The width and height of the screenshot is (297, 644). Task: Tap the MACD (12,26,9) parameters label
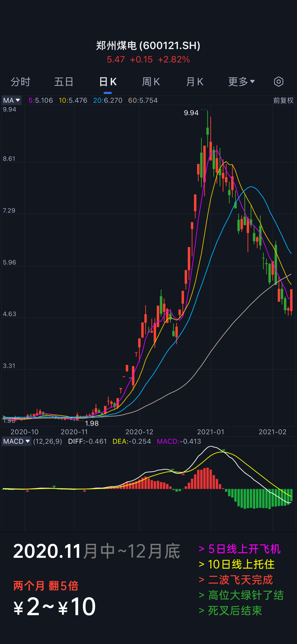point(47,442)
